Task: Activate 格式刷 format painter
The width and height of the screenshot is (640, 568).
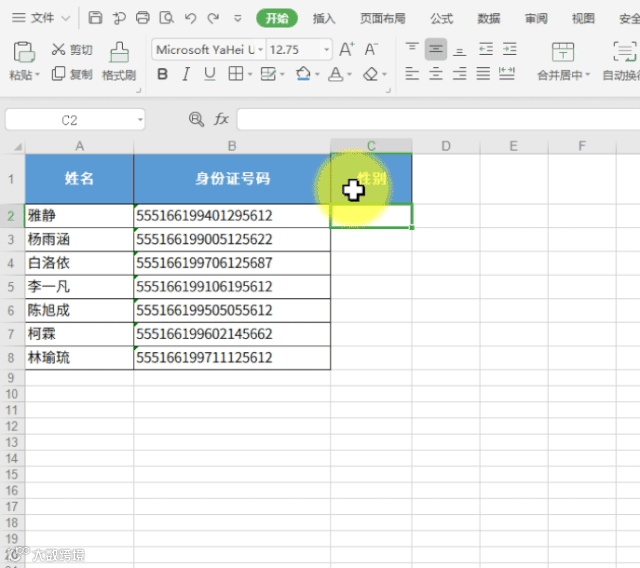Action: pyautogui.click(x=119, y=61)
